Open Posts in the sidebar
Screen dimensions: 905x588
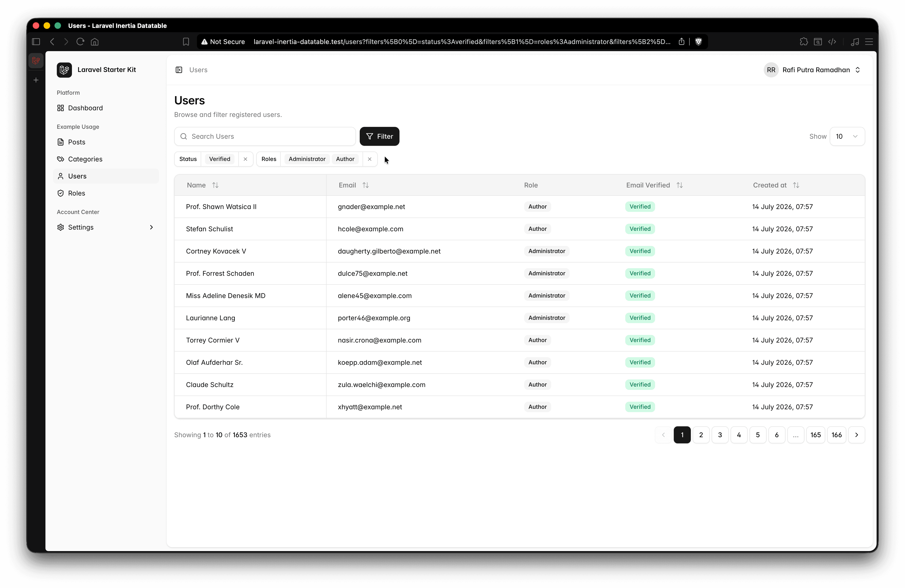[x=106, y=142]
